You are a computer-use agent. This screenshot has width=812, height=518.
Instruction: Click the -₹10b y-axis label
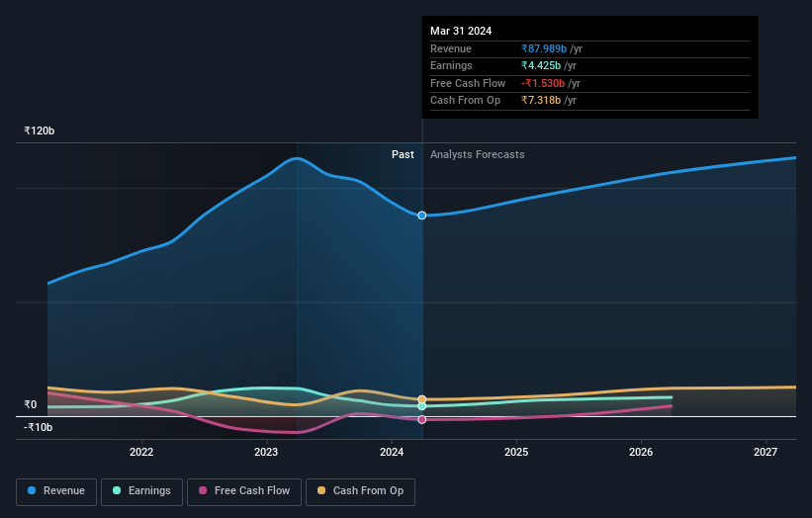click(x=38, y=427)
